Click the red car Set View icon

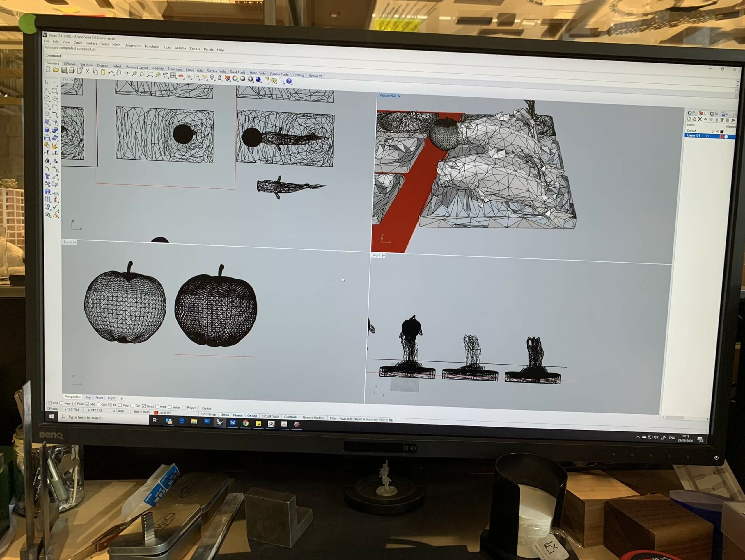tap(181, 76)
